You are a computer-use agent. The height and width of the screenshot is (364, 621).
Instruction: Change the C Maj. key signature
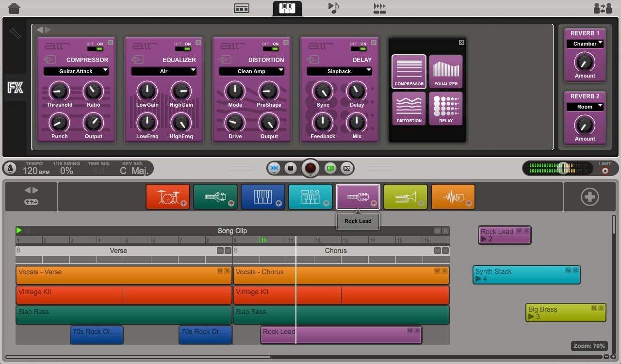(134, 171)
